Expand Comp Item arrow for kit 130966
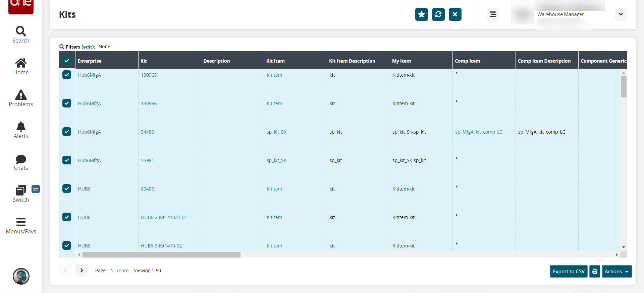 [x=457, y=101]
